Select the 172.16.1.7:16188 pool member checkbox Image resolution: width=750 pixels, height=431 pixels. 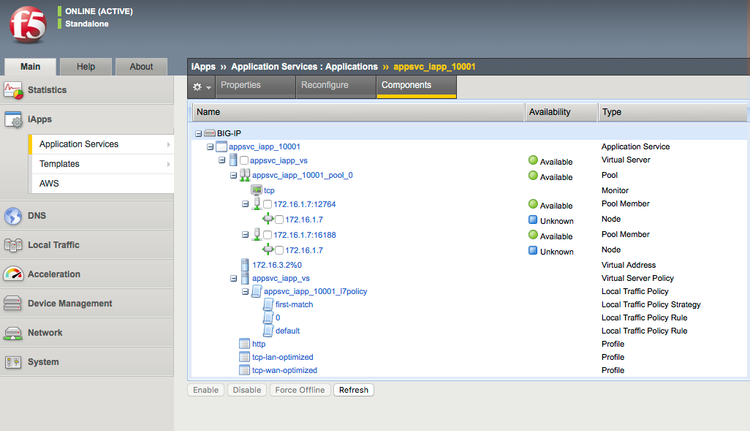[x=267, y=235]
